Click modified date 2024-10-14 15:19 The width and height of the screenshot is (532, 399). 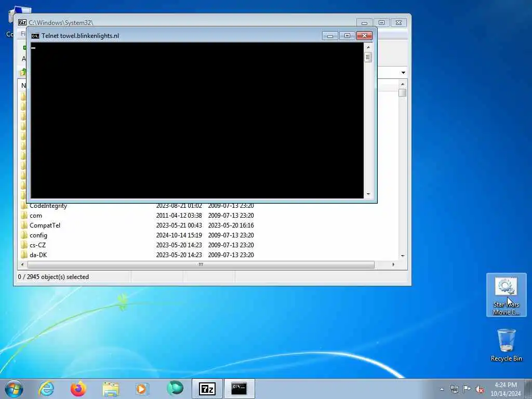(x=179, y=235)
